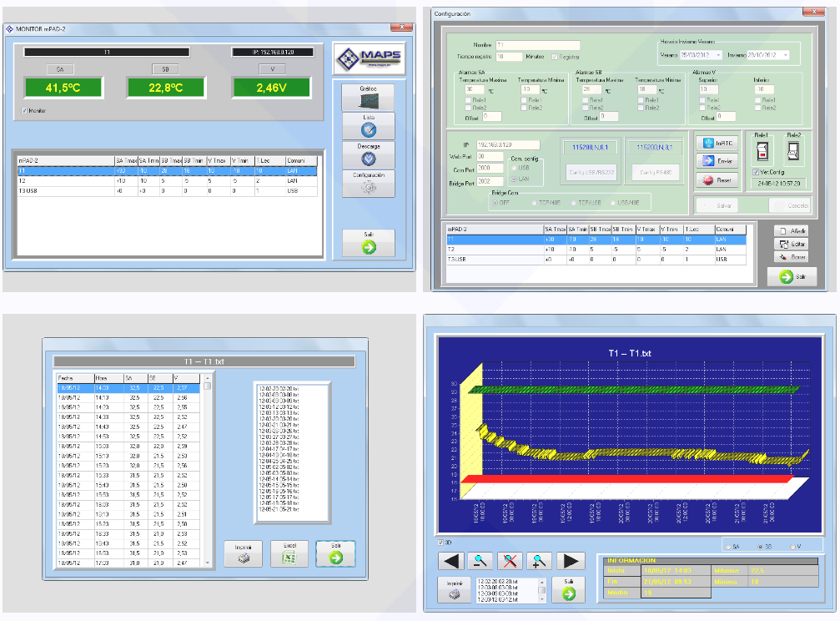The width and height of the screenshot is (840, 621).
Task: Open the Invierno date dropdown
Action: pos(785,55)
